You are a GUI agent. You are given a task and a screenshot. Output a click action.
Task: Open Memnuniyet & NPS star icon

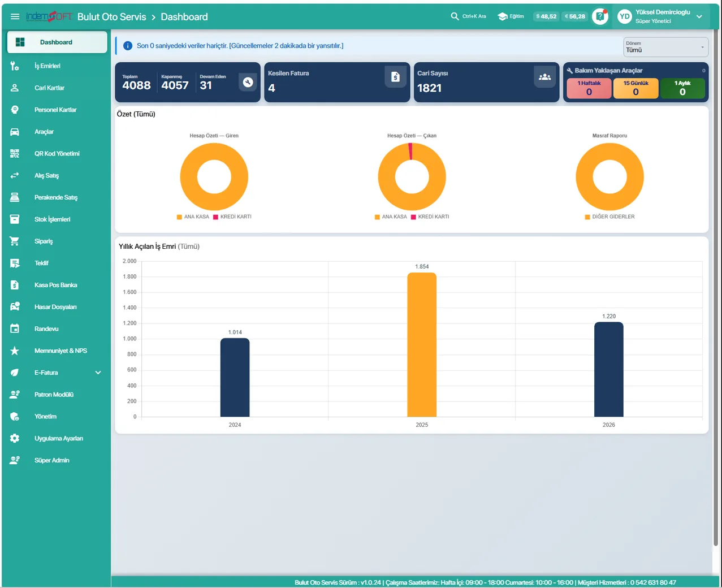tap(15, 351)
